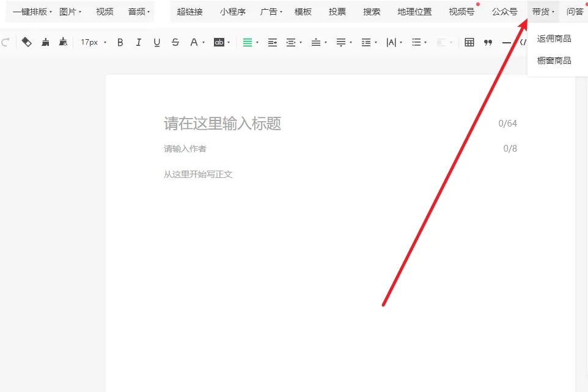Select the second format brush with arrow

63,42
